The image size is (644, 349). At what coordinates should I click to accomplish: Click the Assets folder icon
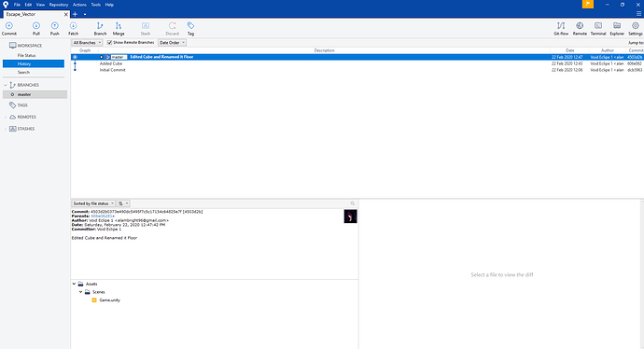pyautogui.click(x=81, y=284)
